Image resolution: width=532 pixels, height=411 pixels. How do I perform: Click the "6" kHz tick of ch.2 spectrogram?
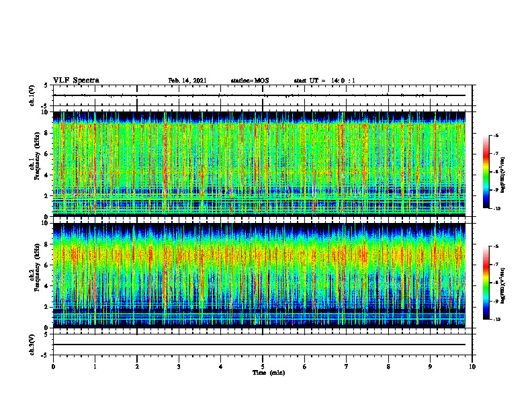pos(47,265)
